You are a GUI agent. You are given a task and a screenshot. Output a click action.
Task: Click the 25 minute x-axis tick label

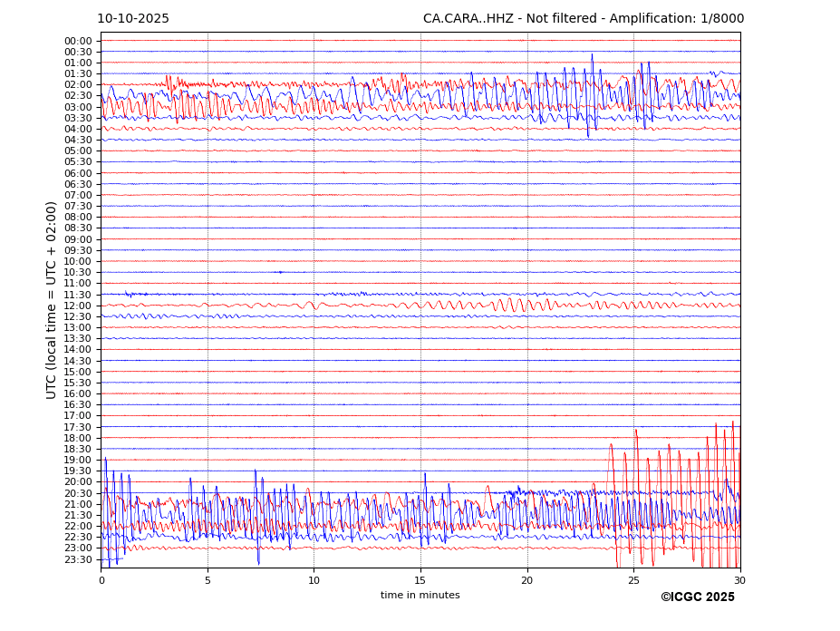[633, 580]
